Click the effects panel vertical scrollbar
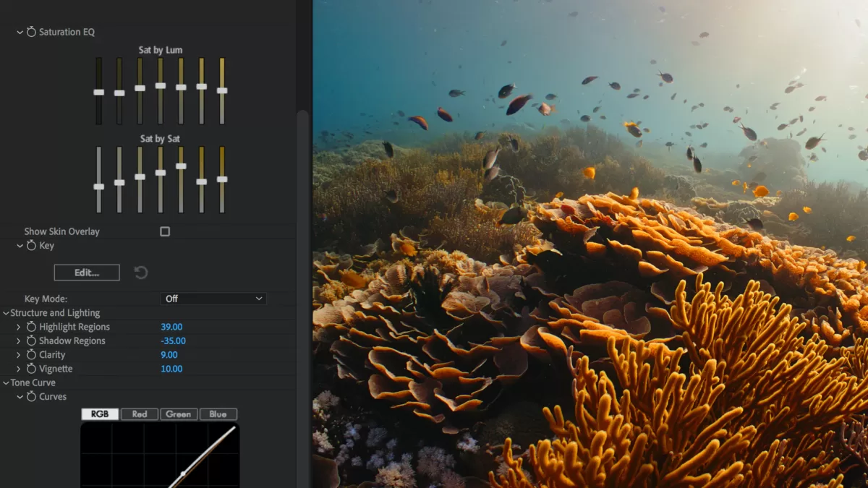 (x=303, y=296)
